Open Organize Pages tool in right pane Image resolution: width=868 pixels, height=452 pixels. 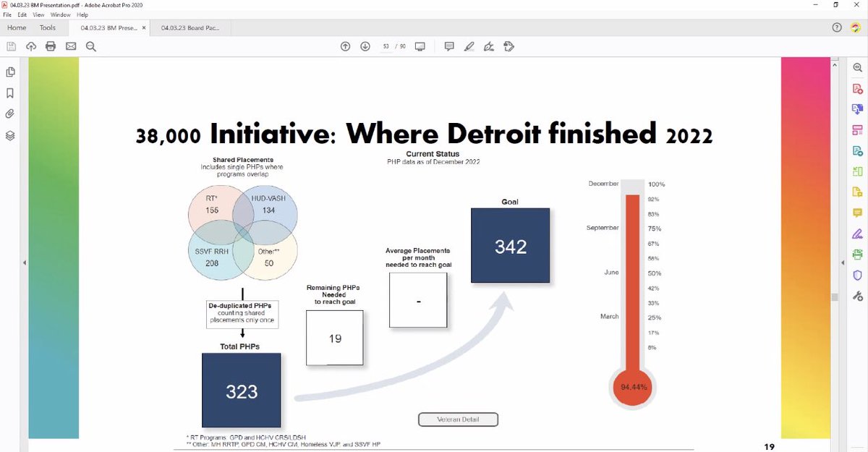[x=858, y=171]
